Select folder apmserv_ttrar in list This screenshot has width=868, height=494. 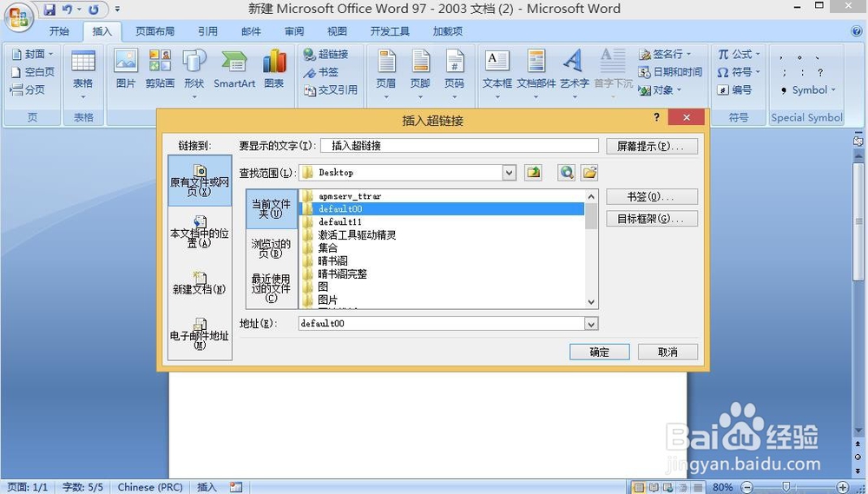click(x=442, y=196)
